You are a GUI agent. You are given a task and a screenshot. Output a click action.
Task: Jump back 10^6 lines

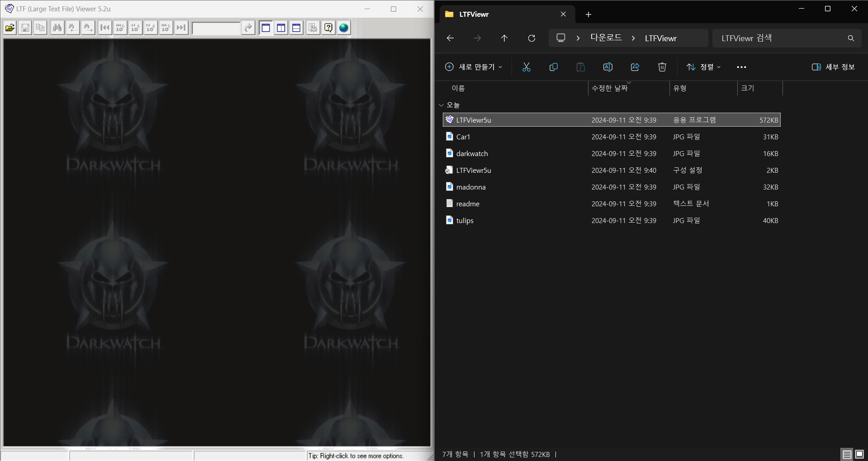(x=120, y=28)
